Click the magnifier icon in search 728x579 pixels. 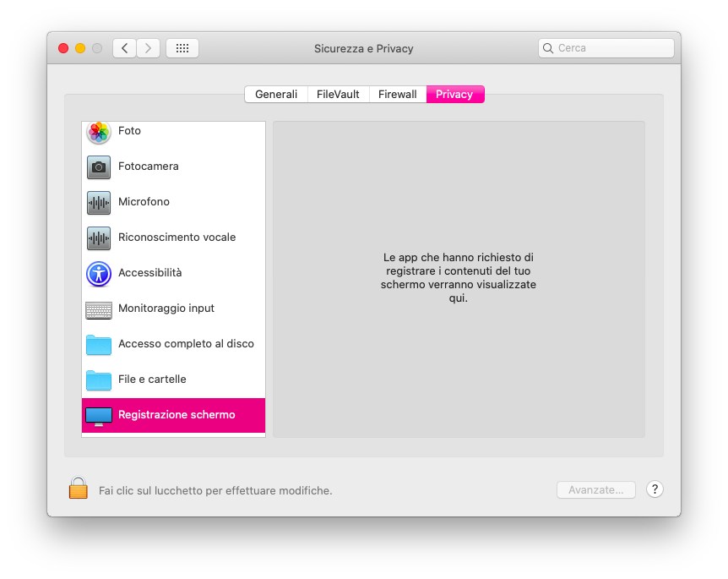point(548,48)
